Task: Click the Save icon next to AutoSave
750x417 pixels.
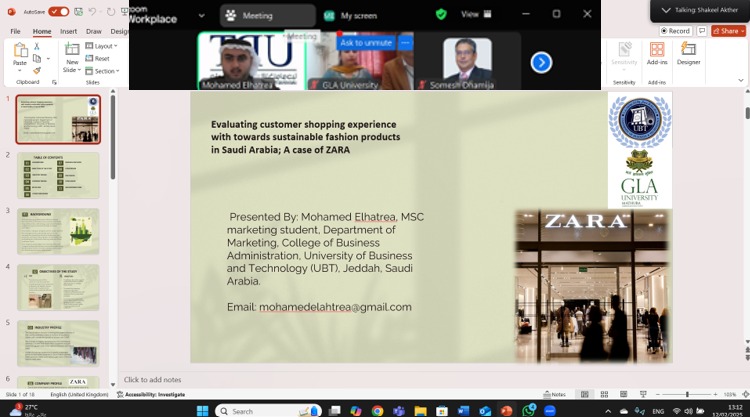Action: click(x=78, y=11)
